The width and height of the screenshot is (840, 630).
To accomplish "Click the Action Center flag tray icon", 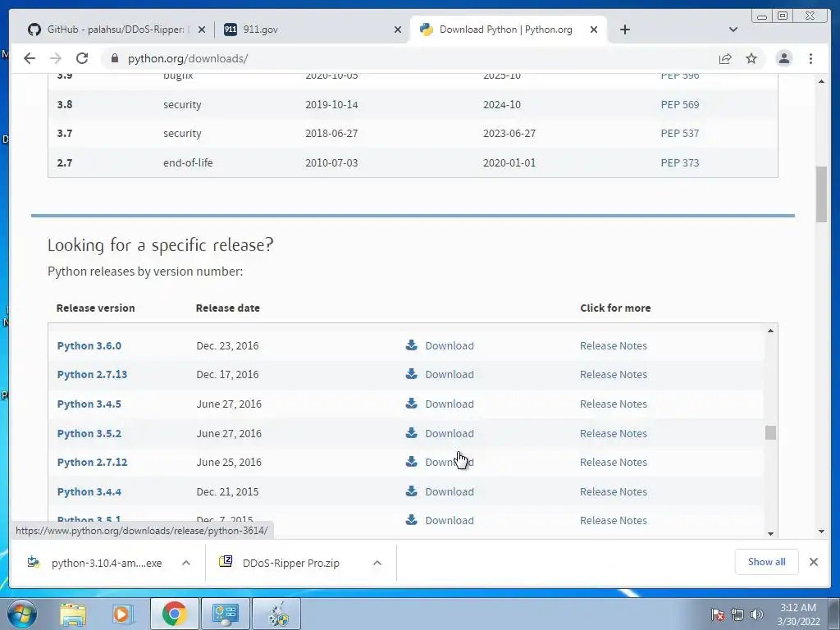I will [x=718, y=614].
